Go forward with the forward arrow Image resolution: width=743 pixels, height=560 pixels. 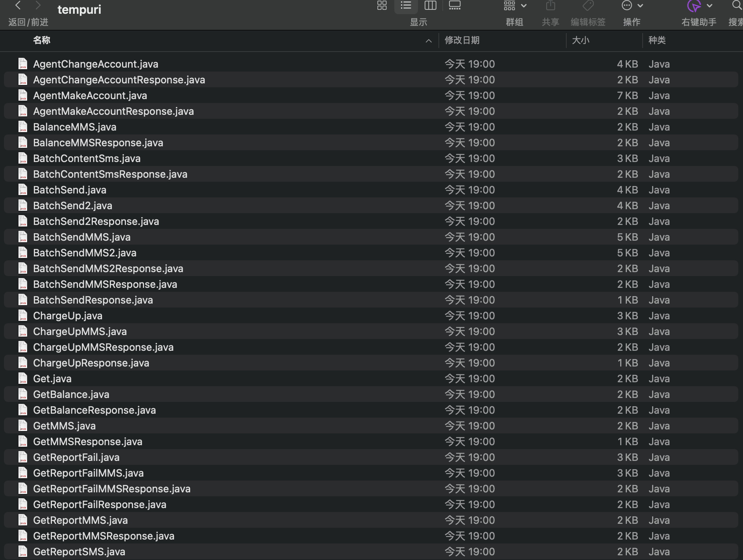point(38,6)
